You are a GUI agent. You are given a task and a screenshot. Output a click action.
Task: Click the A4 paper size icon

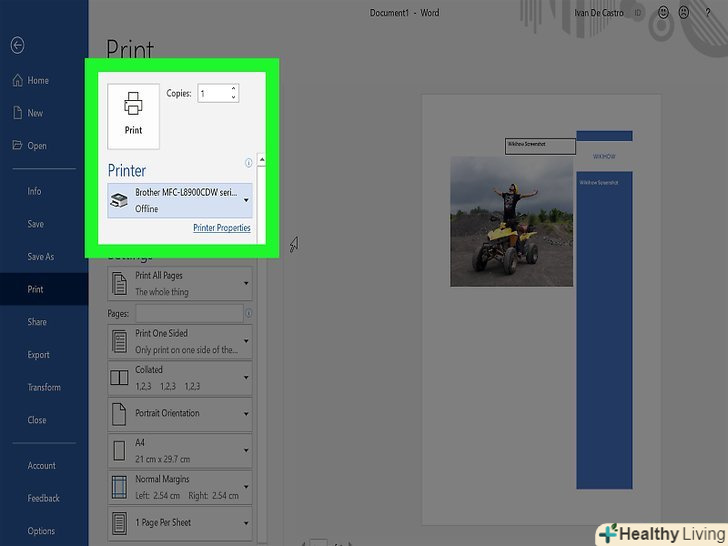tap(119, 450)
